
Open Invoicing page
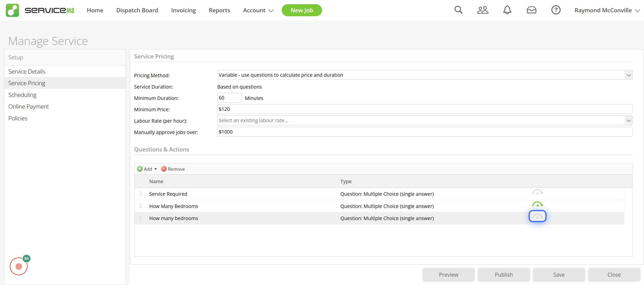[183, 10]
